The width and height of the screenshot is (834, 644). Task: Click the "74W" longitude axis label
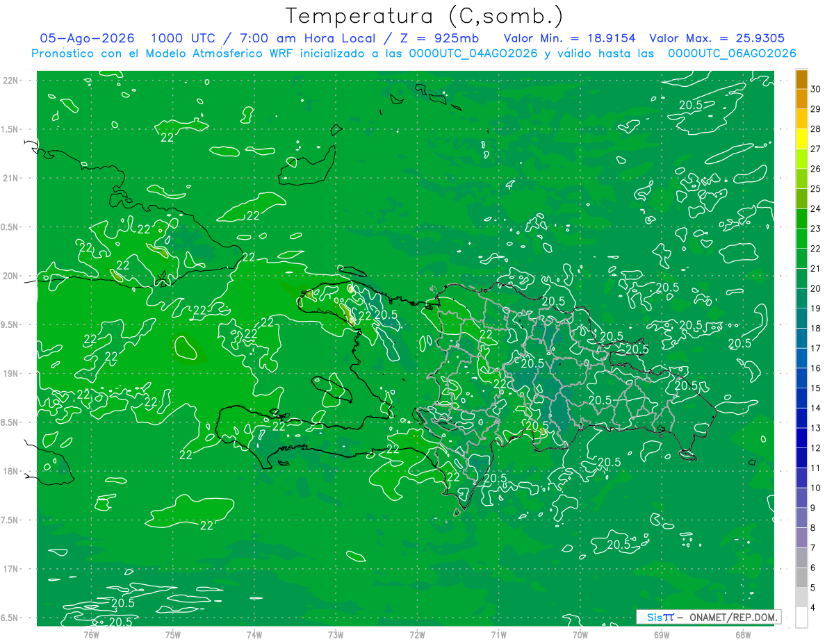(x=254, y=634)
